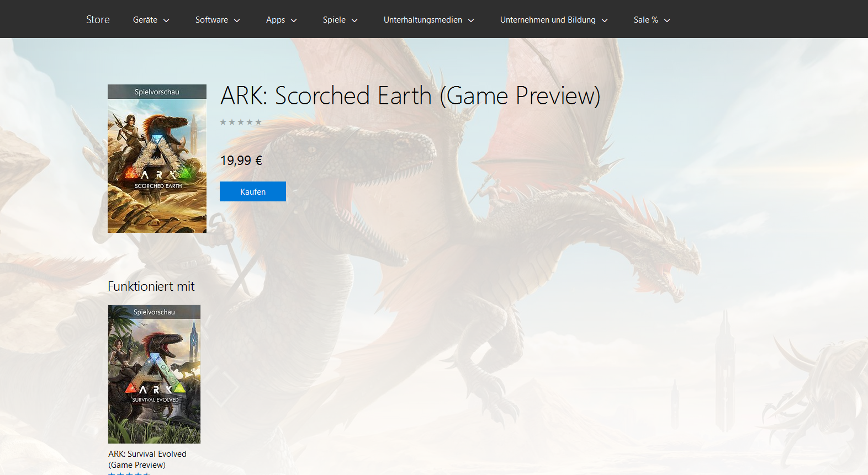Open Unternehmen und Bildung menu

point(554,20)
